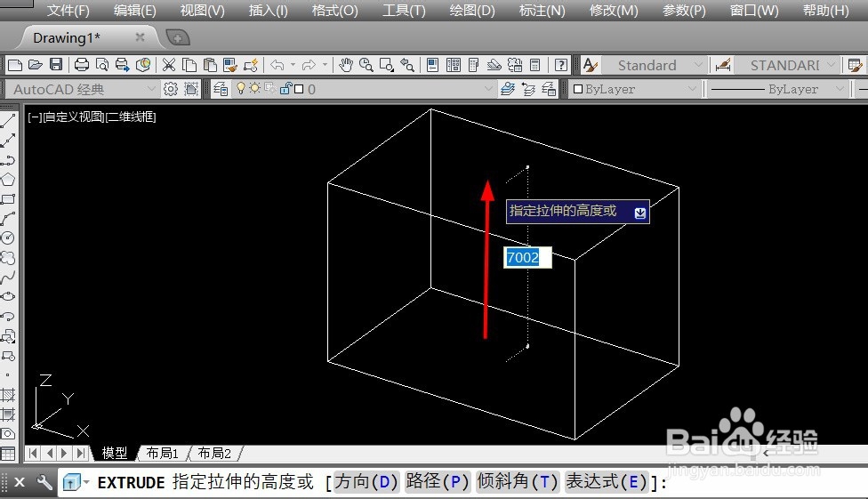Open the Dimension Style manager icon
868x499 pixels.
(723, 65)
